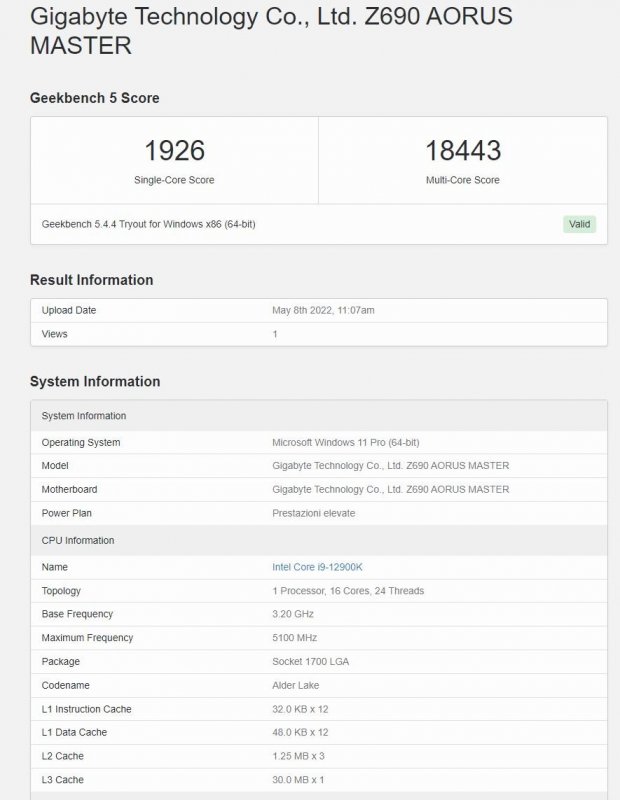Click the page title Gigabyte Z690 AORUS MASTER
This screenshot has width=620, height=800.
271,31
